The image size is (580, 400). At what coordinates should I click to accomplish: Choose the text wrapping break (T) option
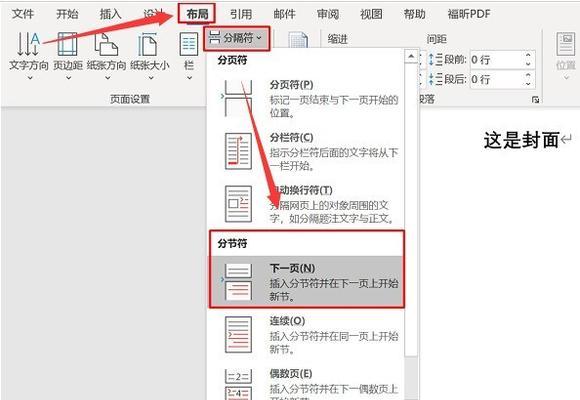point(306,204)
